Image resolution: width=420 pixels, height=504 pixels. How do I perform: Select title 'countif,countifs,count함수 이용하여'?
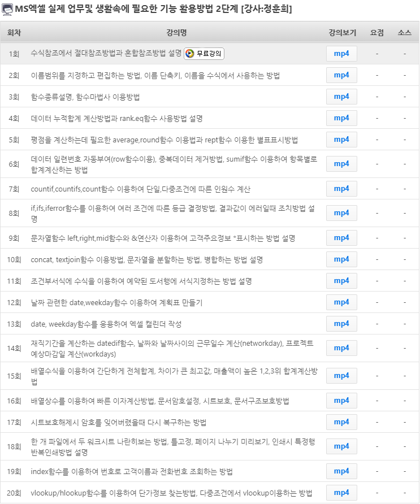(x=140, y=189)
